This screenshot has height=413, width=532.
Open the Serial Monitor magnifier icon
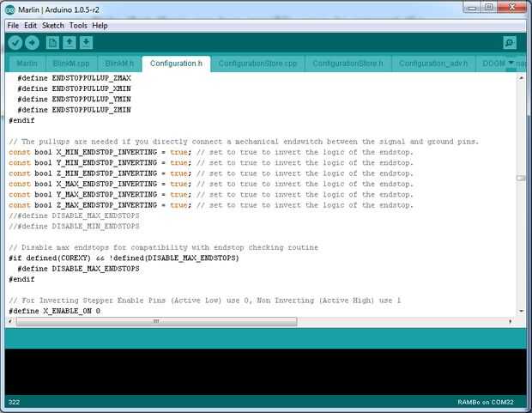(x=510, y=43)
